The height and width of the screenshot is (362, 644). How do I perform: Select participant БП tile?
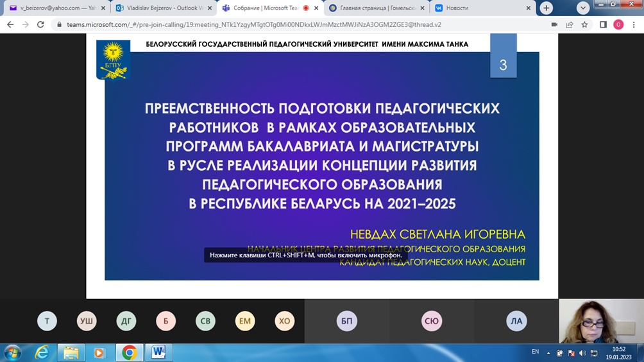click(347, 321)
